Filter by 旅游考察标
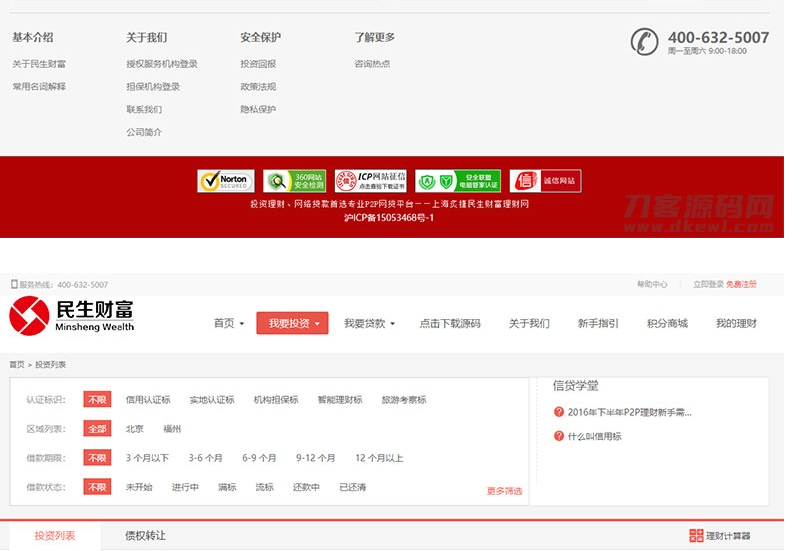 point(404,399)
